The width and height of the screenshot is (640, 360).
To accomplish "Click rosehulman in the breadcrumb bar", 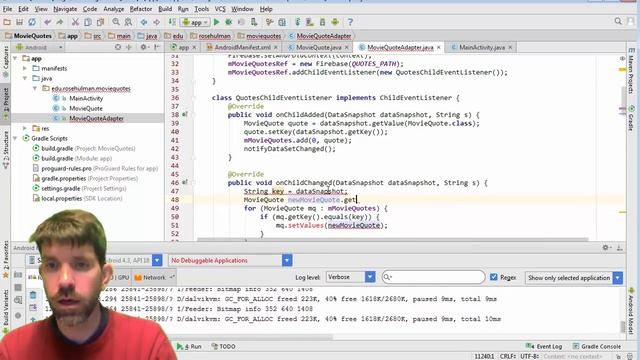I will click(x=215, y=36).
